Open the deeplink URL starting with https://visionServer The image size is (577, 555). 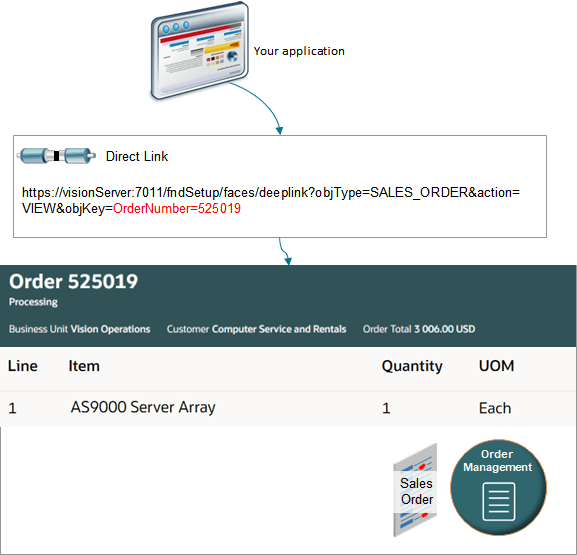tap(271, 200)
